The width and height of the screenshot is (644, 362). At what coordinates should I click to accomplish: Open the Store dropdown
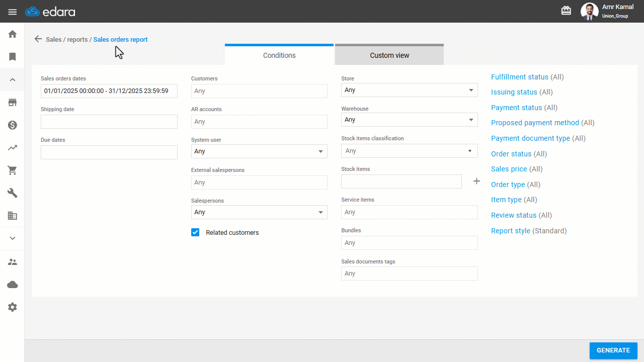(410, 90)
